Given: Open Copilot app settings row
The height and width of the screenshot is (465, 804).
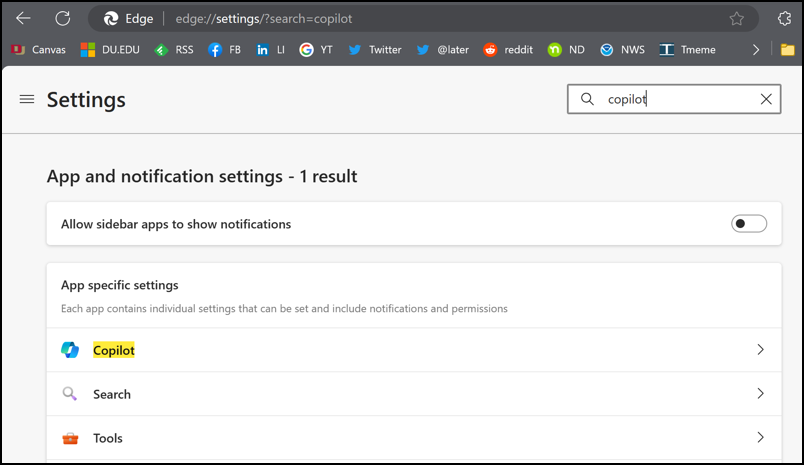Looking at the screenshot, I should (x=414, y=350).
